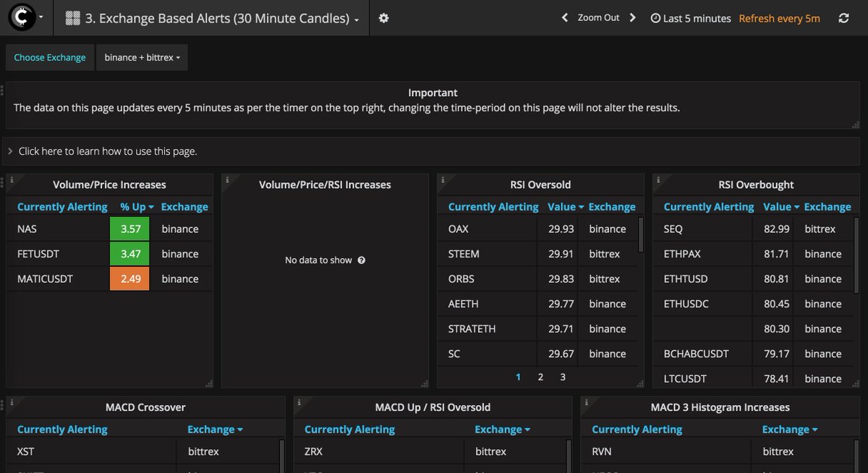This screenshot has width=868, height=473.
Task: Click the FETUSDT cell
Action: (59, 254)
